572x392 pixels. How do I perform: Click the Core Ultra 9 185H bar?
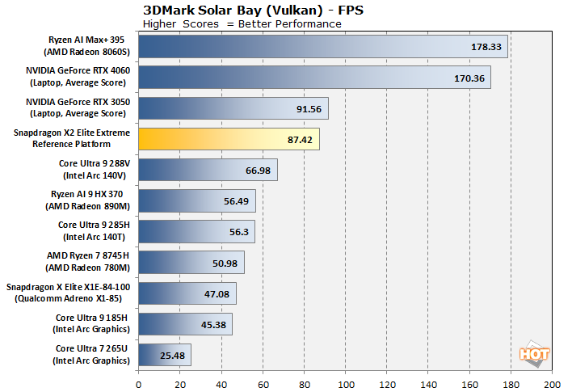pyautogui.click(x=185, y=323)
